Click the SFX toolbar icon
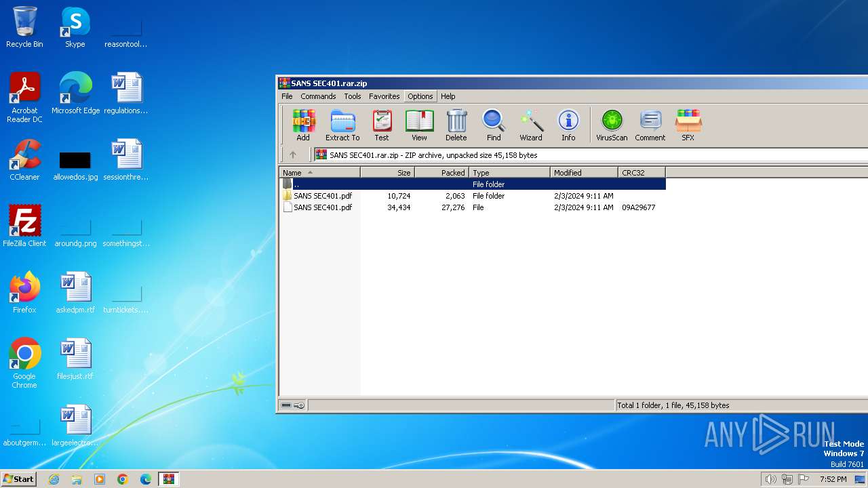The image size is (868, 488). tap(688, 125)
